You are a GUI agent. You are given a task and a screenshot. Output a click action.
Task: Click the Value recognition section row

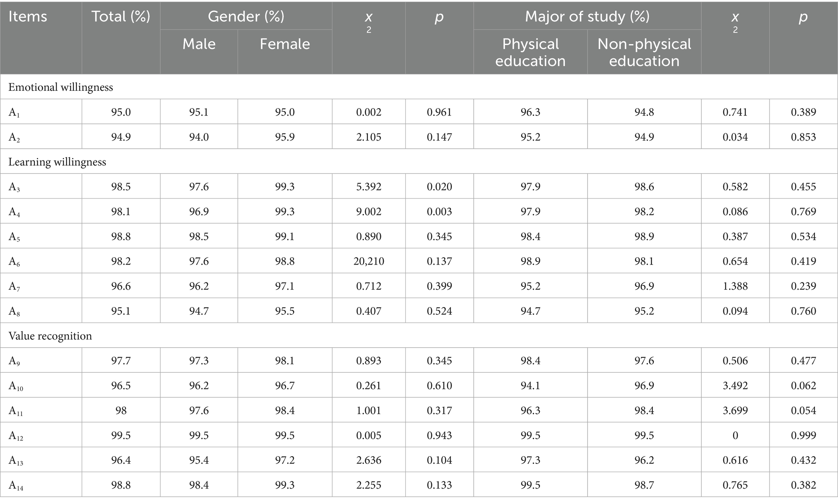(50, 336)
